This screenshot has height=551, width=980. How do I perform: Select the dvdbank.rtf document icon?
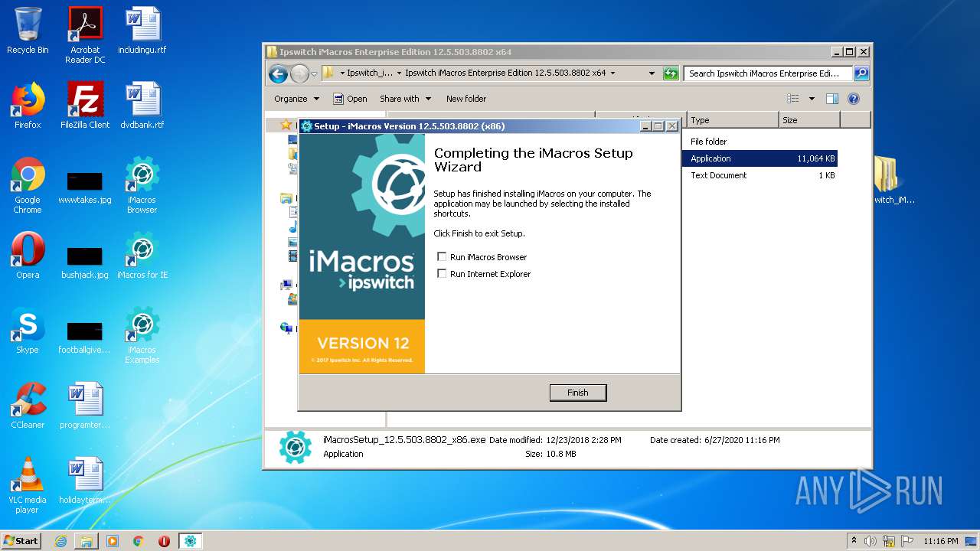[x=142, y=106]
